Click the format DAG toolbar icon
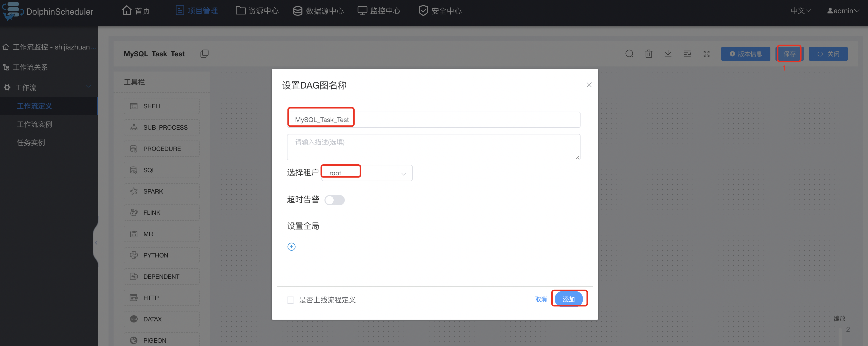Image resolution: width=868 pixels, height=346 pixels. tap(687, 54)
